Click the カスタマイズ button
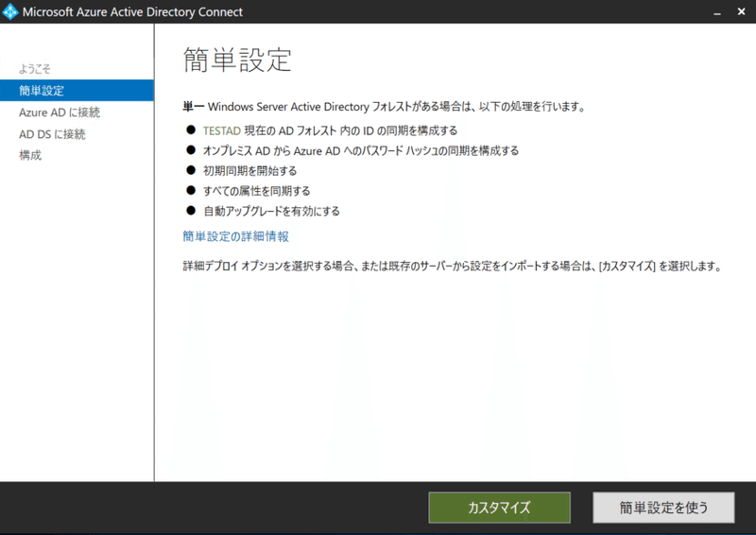 click(500, 508)
